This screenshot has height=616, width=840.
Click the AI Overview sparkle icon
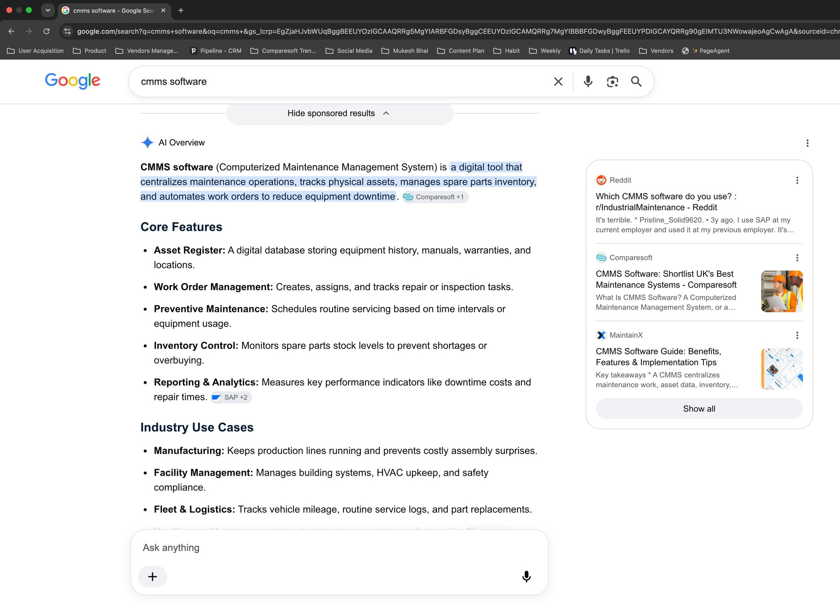click(147, 143)
